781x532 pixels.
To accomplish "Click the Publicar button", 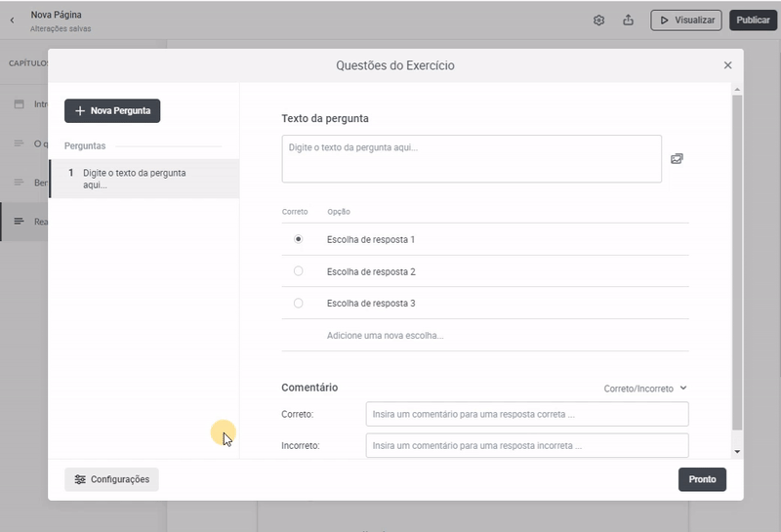I will [x=753, y=20].
